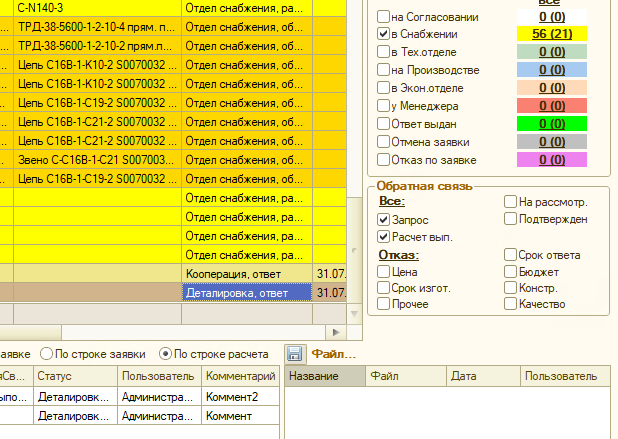618x439 pixels.
Task: Select the 'Коммент' comment cell
Action: point(240,416)
